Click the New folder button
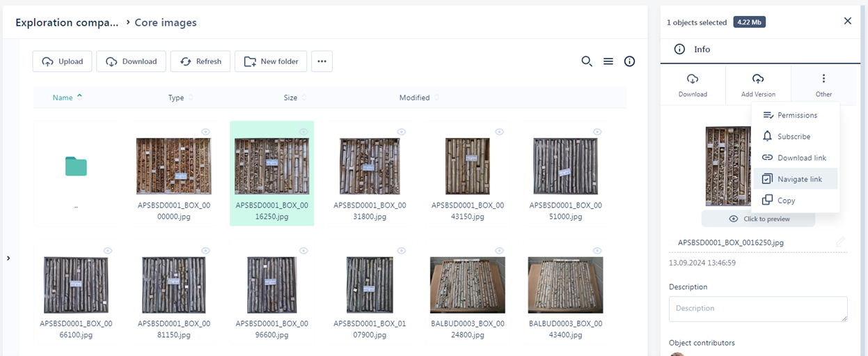The width and height of the screenshot is (868, 356). (x=271, y=61)
